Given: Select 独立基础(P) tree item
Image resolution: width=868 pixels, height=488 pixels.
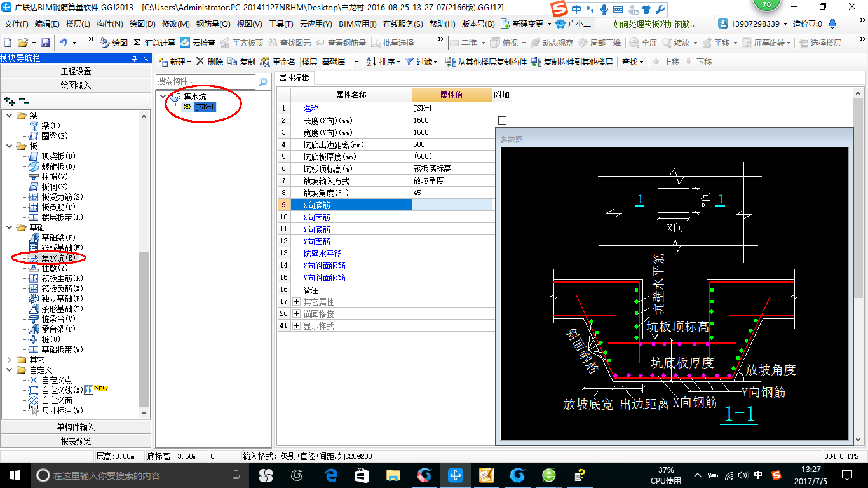Looking at the screenshot, I should (62, 299).
